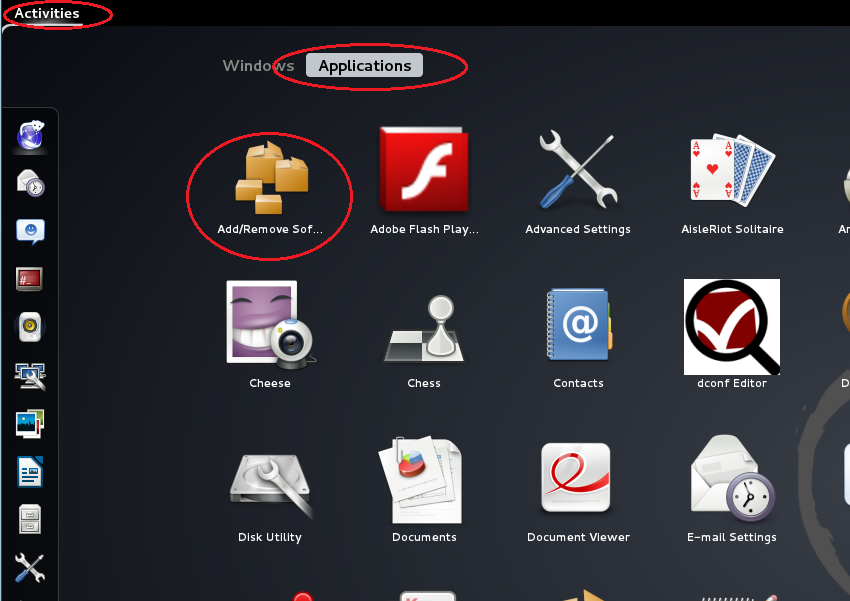The height and width of the screenshot is (601, 850).
Task: Open Adobe Flash Player settings
Action: pos(424,182)
